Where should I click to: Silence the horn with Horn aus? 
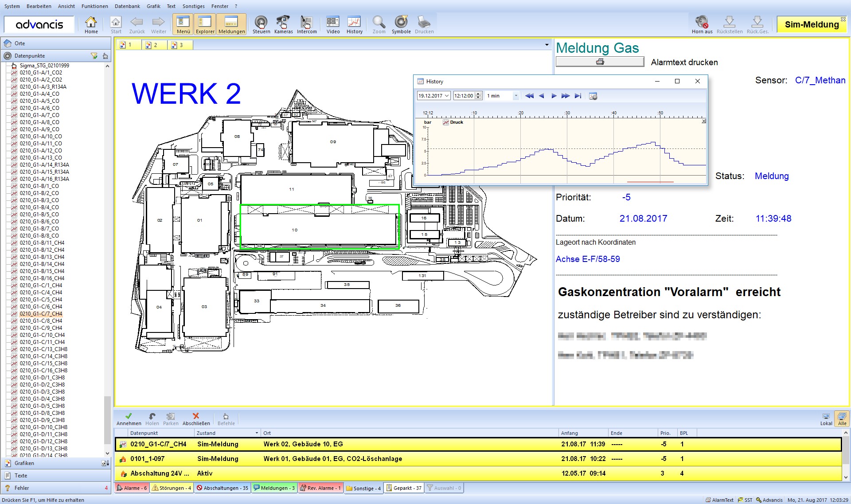tap(702, 24)
